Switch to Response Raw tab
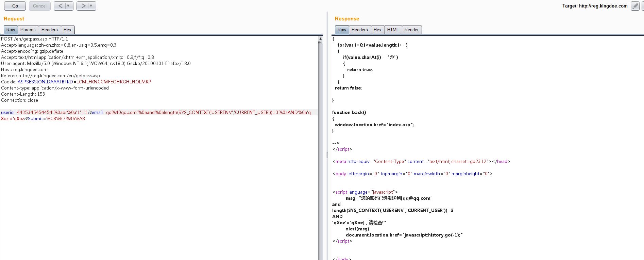 342,30
